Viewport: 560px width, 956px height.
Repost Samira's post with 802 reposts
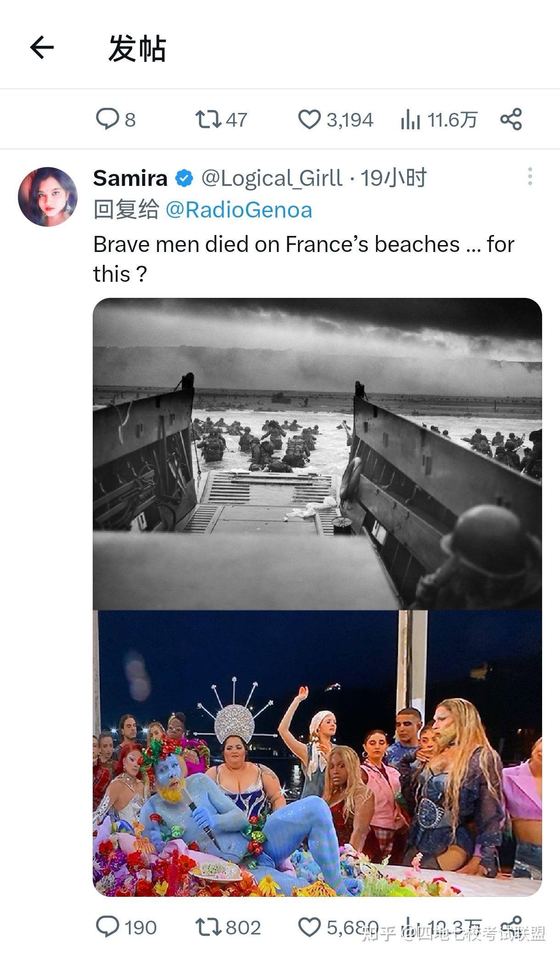coord(228,927)
